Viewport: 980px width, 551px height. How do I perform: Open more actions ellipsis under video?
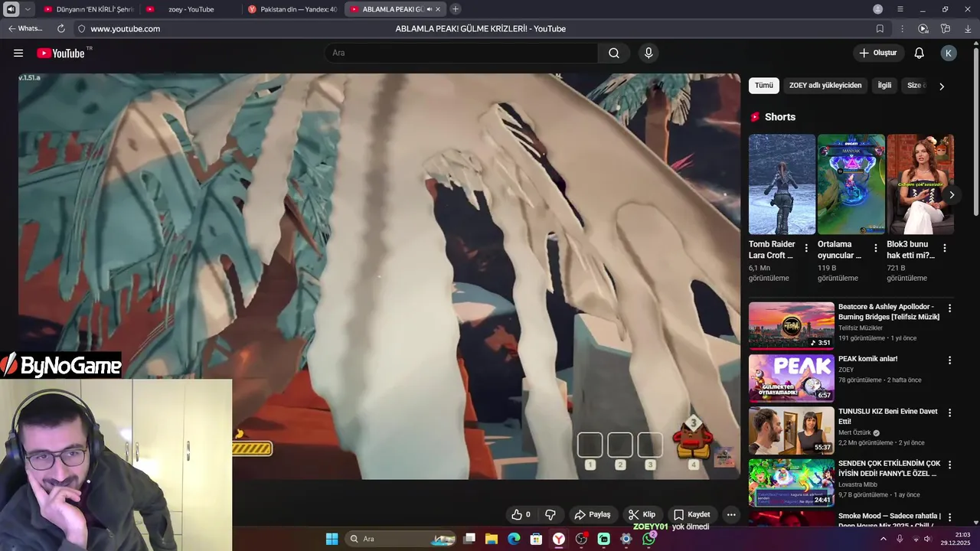731,514
